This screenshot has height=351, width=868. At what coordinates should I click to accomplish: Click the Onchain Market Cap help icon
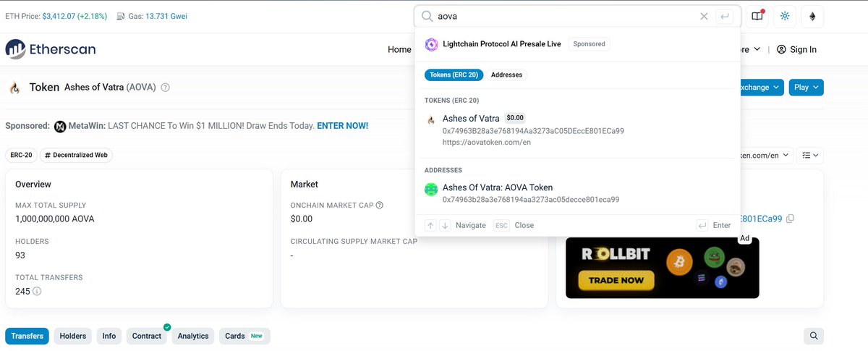(x=380, y=205)
